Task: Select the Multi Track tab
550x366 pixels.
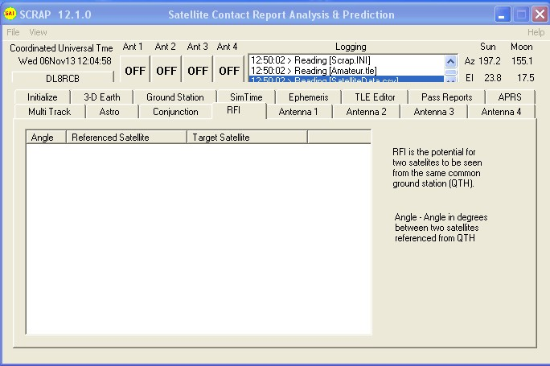Action: pyautogui.click(x=49, y=112)
